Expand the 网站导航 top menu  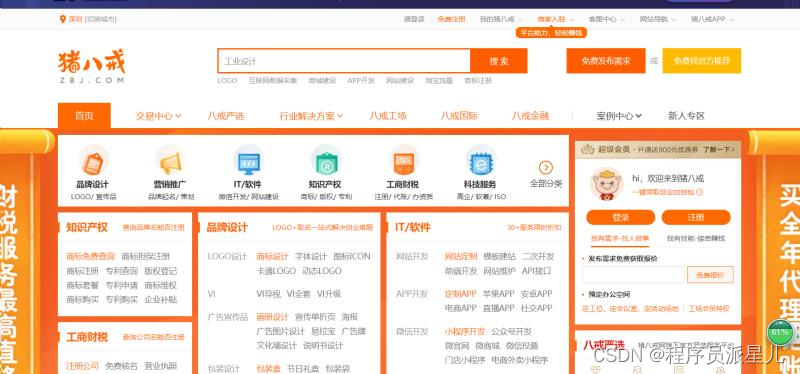(x=659, y=19)
